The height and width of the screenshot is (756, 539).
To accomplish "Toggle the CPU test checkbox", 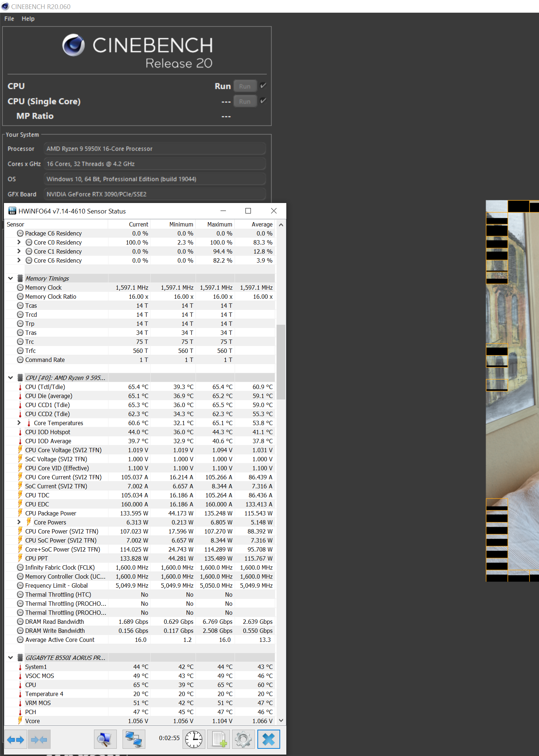I will tap(263, 86).
